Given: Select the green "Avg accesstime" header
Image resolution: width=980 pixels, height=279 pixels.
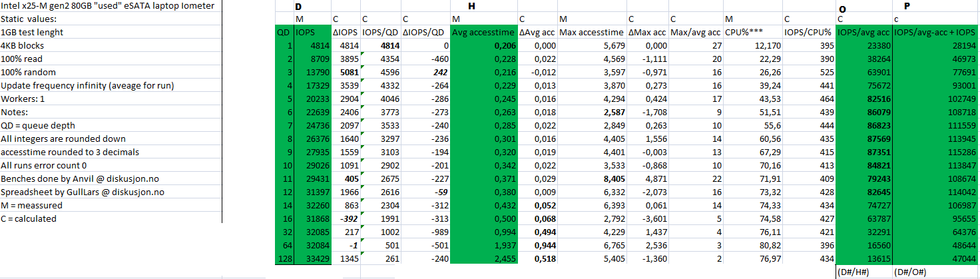Looking at the screenshot, I should (483, 32).
